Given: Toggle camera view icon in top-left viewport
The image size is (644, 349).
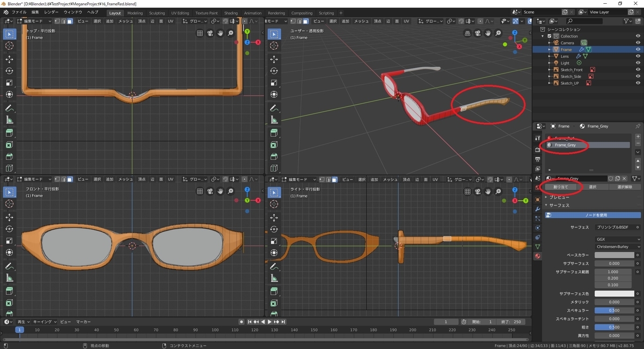Looking at the screenshot, I should (x=210, y=33).
